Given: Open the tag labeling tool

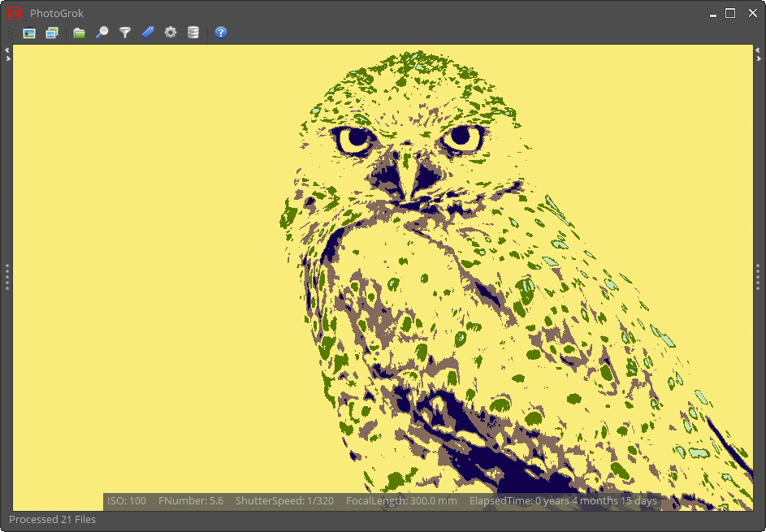Looking at the screenshot, I should (147, 32).
